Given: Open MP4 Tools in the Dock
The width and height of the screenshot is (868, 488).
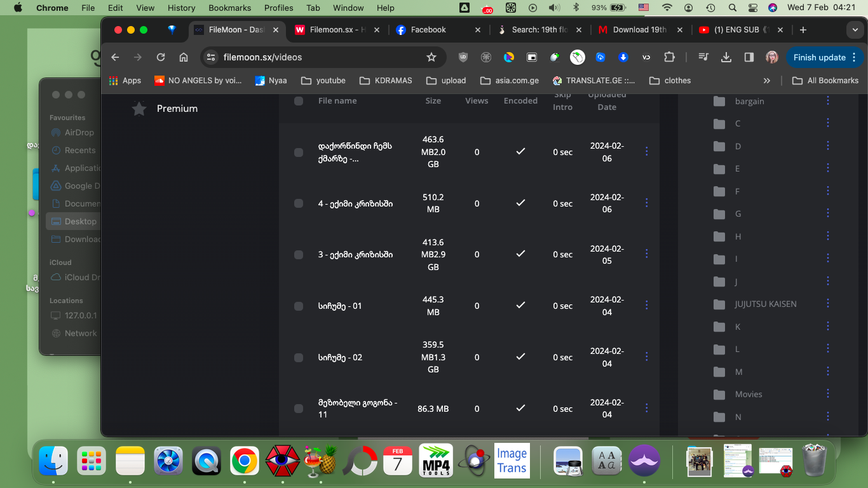Looking at the screenshot, I should point(436,461).
